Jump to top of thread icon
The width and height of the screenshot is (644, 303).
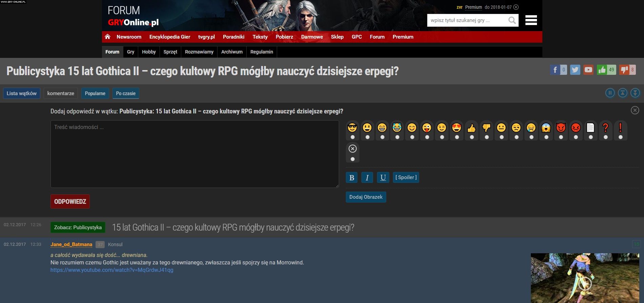[x=623, y=93]
